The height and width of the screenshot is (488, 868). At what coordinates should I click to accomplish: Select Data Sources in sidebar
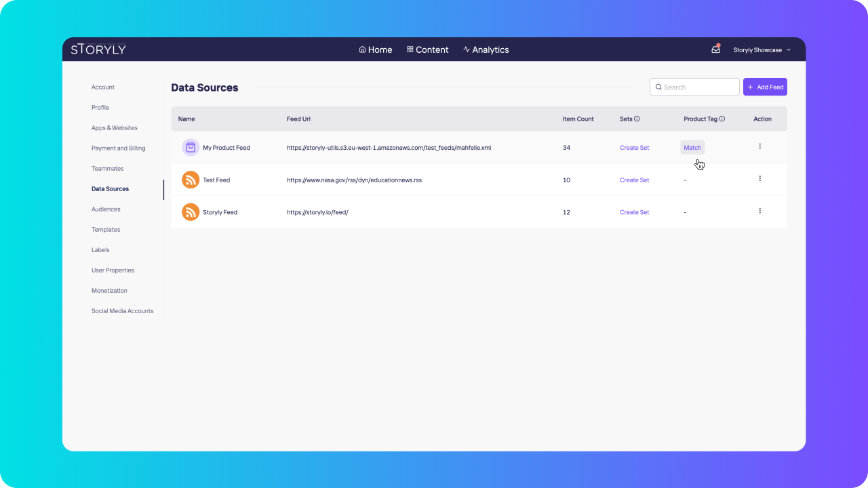(x=111, y=188)
